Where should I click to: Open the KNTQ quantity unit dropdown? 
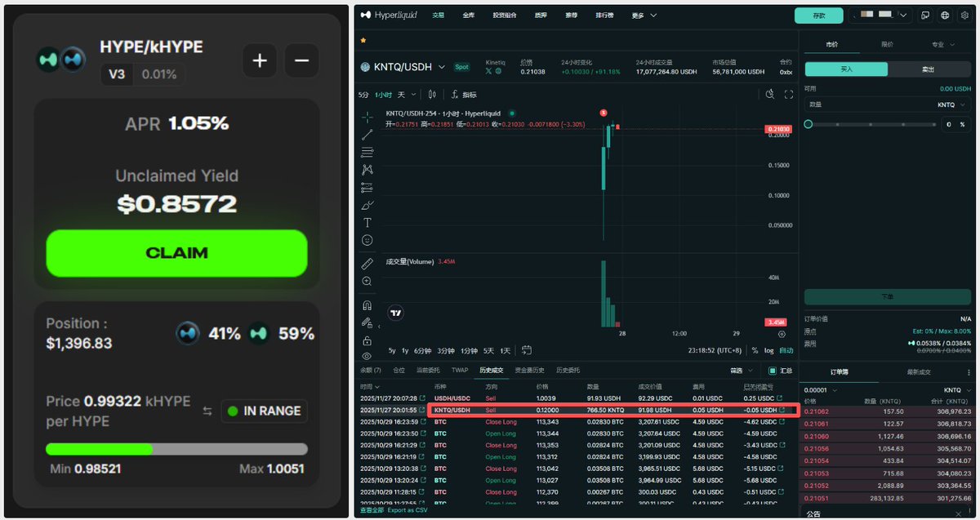tap(952, 104)
